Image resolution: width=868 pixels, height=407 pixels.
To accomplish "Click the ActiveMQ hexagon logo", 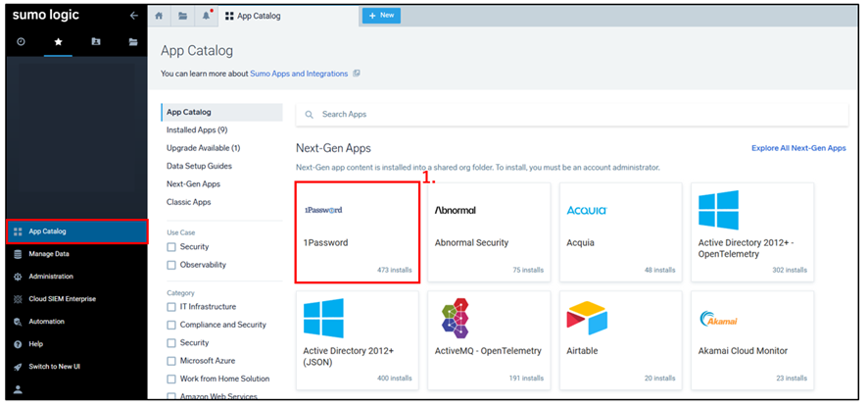I will 456,319.
